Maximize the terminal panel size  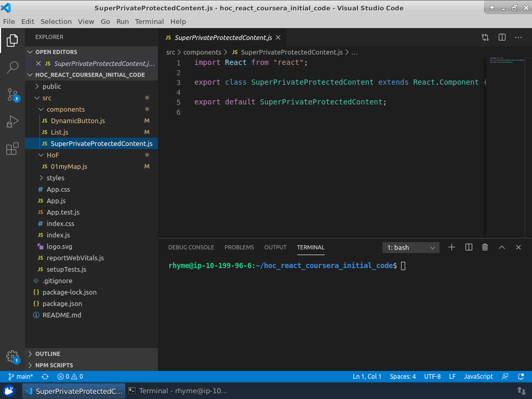(x=502, y=248)
